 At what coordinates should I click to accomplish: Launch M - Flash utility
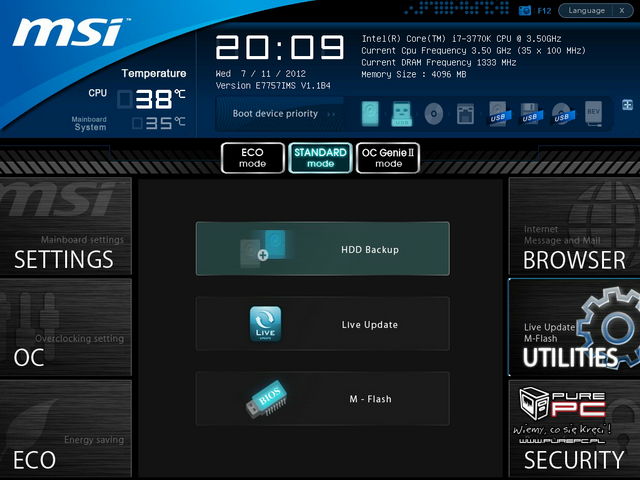click(323, 399)
